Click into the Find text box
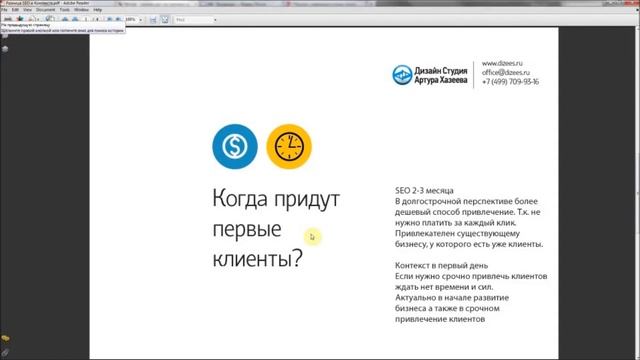The height and width of the screenshot is (360, 640). pos(192,20)
